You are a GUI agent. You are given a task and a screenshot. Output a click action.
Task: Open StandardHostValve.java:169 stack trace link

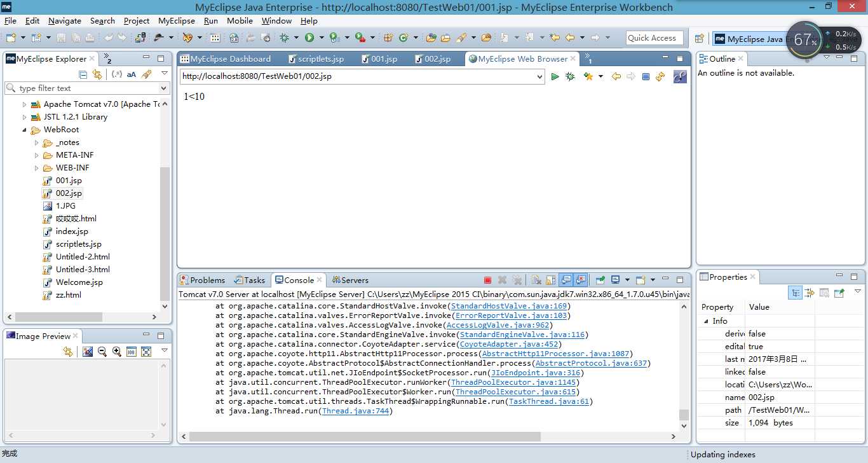click(509, 306)
